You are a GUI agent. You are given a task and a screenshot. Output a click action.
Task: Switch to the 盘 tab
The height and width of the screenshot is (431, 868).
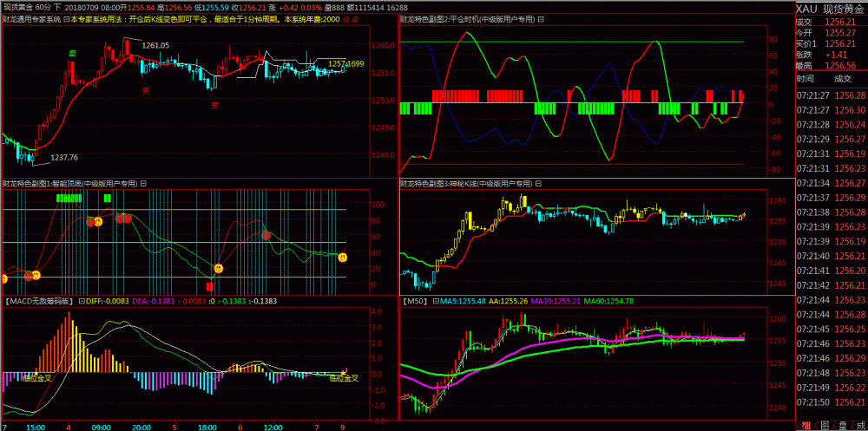(843, 425)
